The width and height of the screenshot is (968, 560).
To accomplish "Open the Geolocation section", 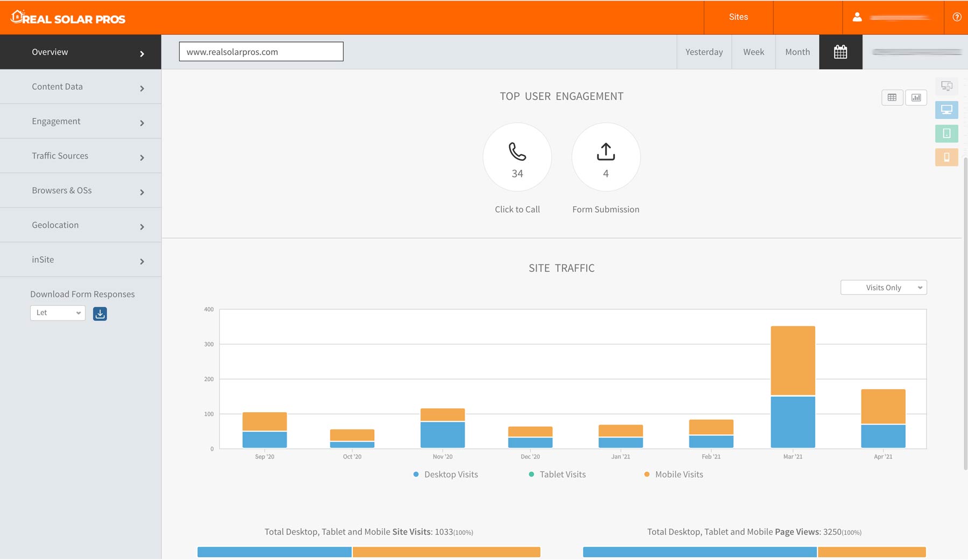I will point(81,225).
